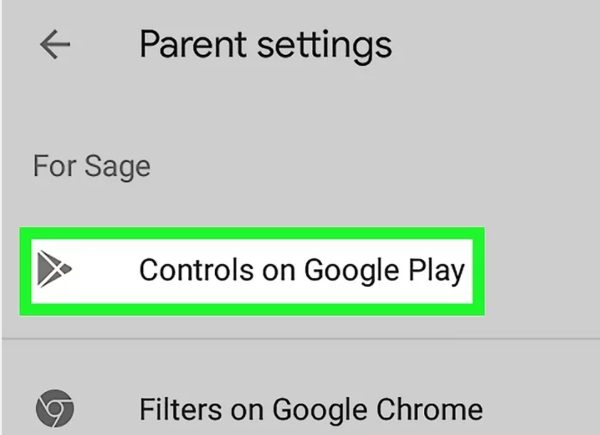Tap the word Sage in section header
The width and height of the screenshot is (600, 435).
coord(117,168)
